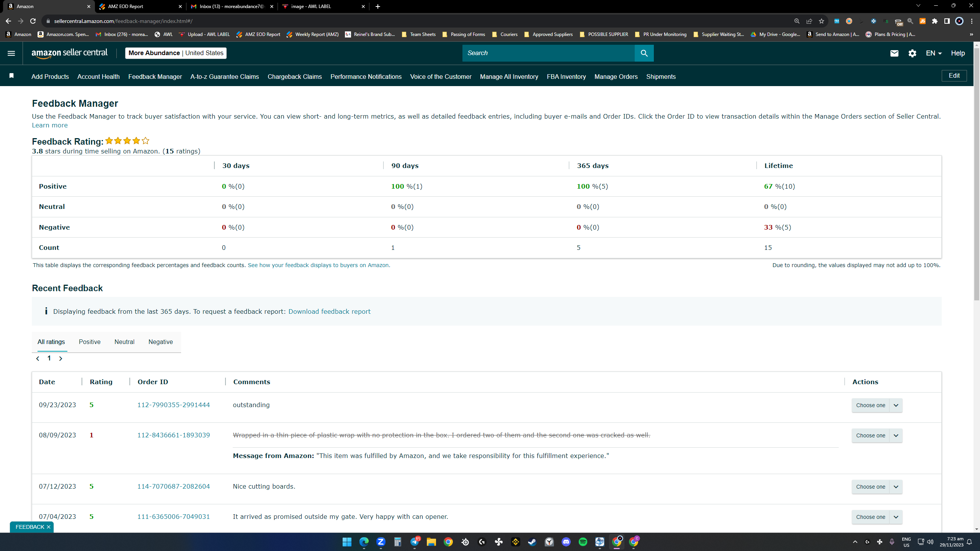Switch to the All ratings tab

(x=51, y=342)
